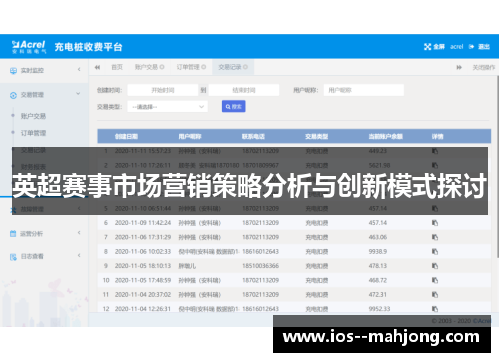
Task: Click the 详情 column header
Action: click(438, 136)
